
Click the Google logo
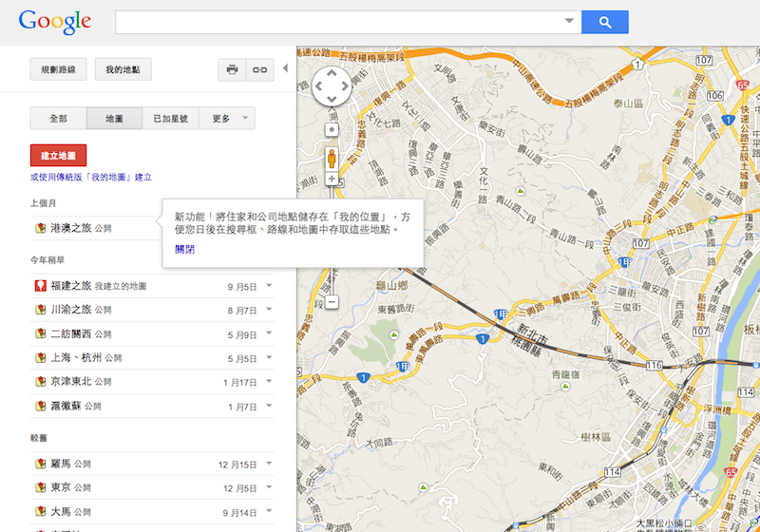coord(55,22)
